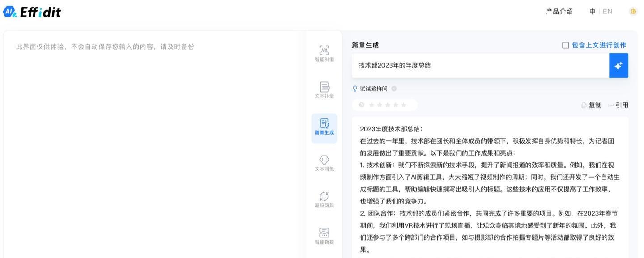The width and height of the screenshot is (644, 258).
Task: Click the theme icon next to EN
Action: coord(633,12)
